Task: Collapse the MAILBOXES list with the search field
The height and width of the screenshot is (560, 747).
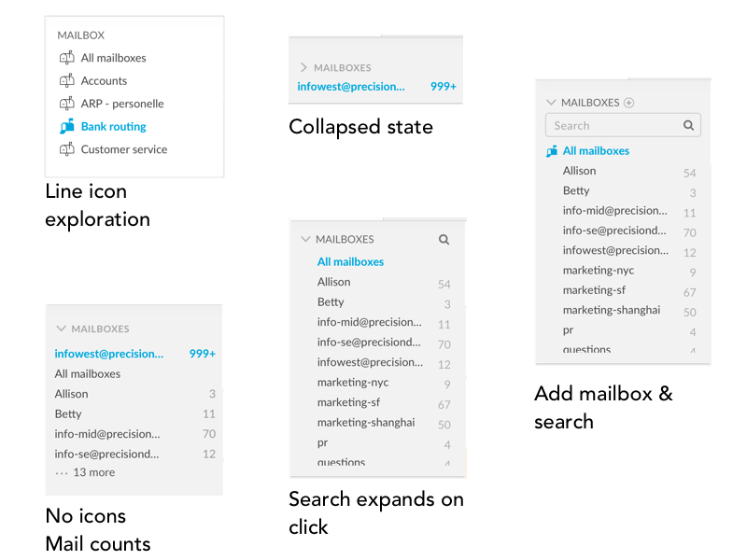Action: click(x=551, y=103)
